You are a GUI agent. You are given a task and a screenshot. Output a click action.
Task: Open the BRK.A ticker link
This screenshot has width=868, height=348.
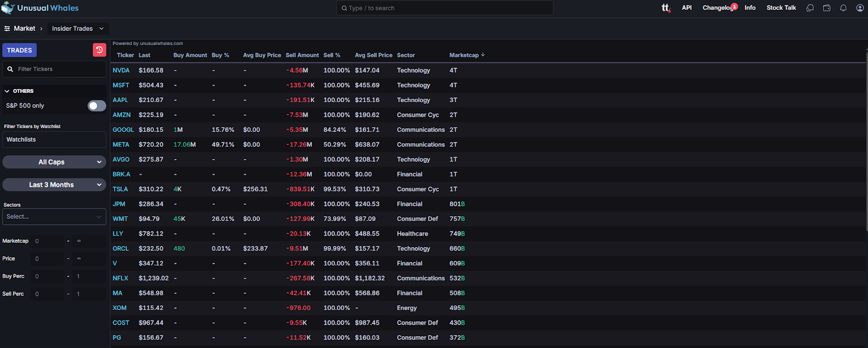tap(122, 174)
